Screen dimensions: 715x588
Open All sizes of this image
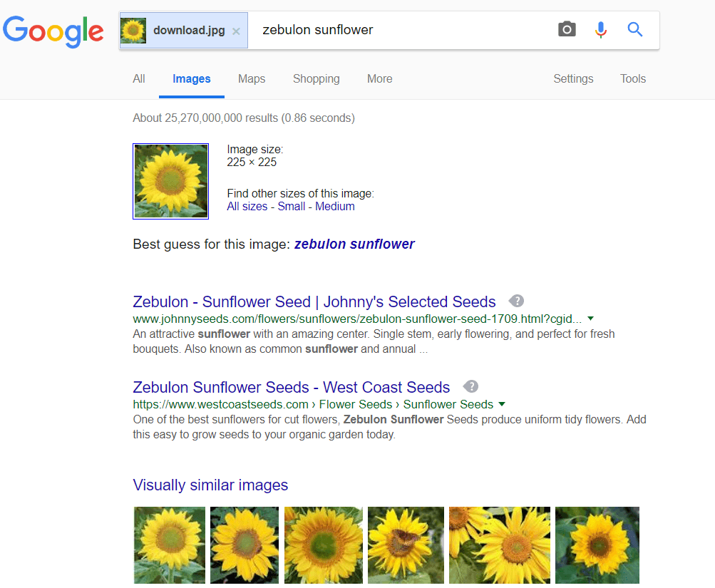[x=247, y=206]
